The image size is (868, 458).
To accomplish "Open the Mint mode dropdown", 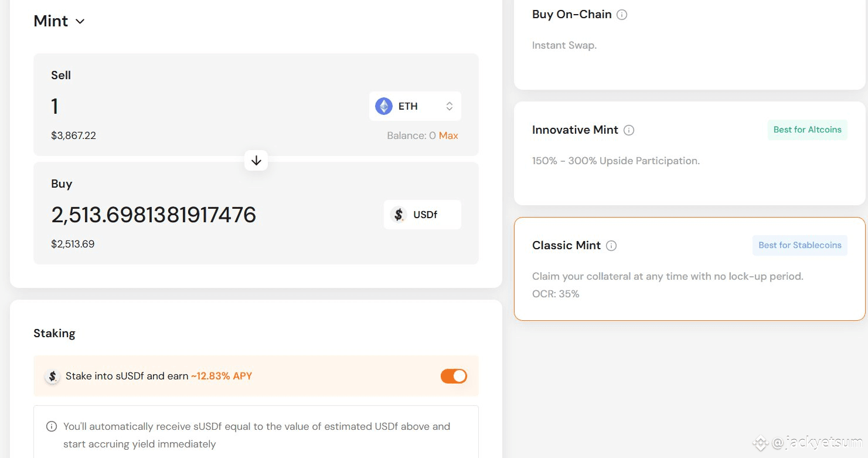I will tap(59, 21).
